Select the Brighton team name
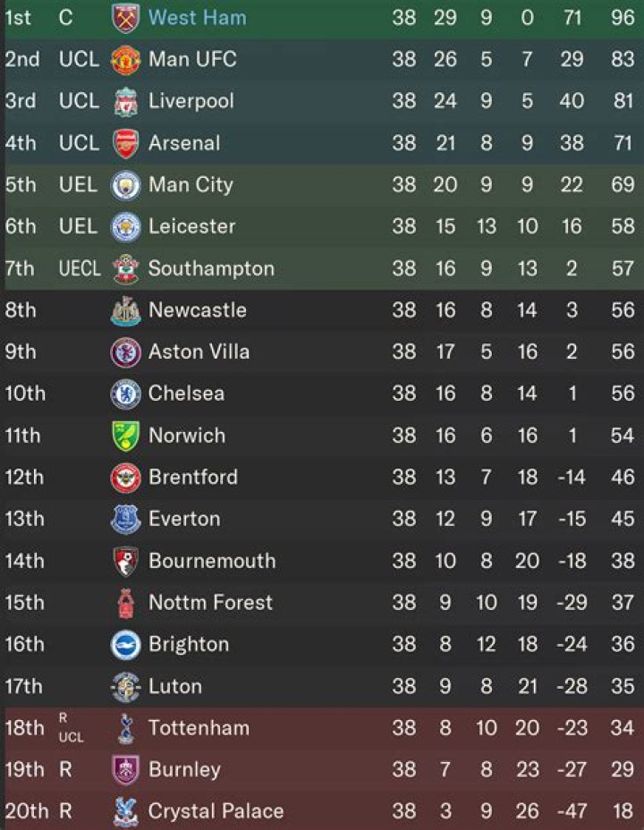The image size is (644, 830). 189,644
